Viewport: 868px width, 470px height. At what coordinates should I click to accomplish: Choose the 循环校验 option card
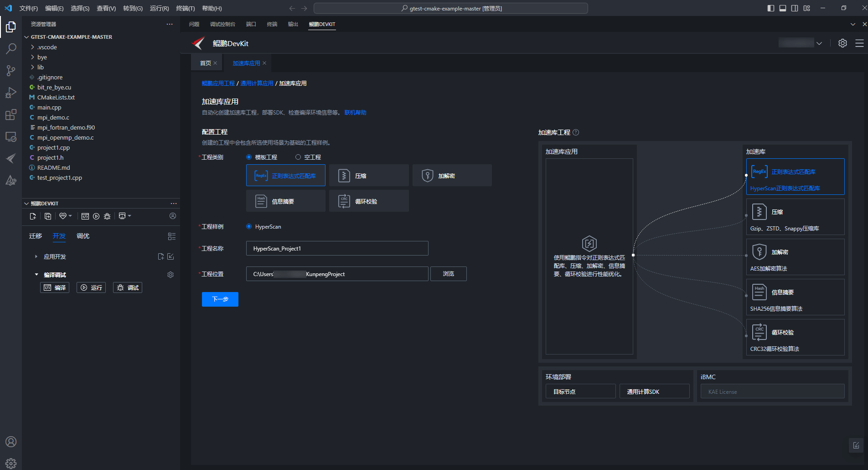tap(369, 201)
